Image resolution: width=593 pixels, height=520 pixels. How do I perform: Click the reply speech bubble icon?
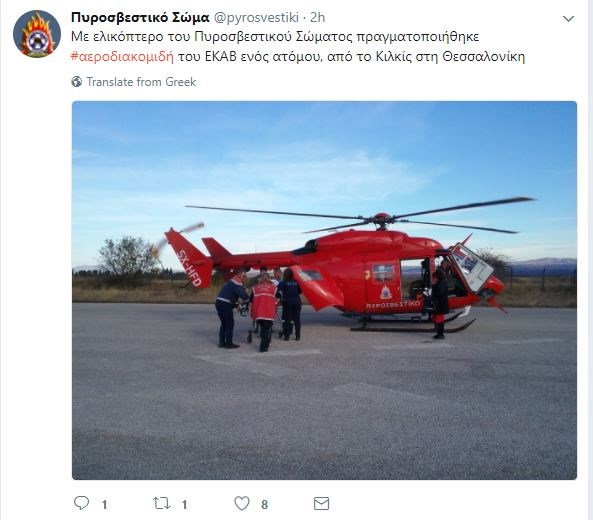(81, 503)
